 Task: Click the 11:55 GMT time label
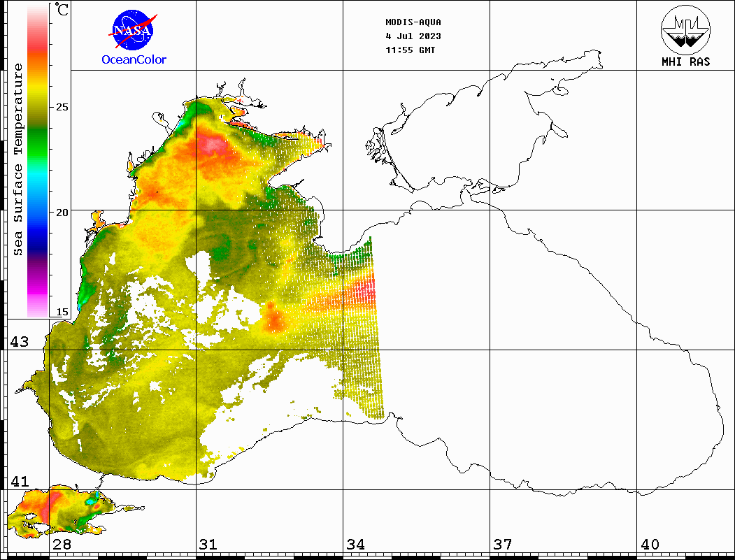tap(411, 50)
